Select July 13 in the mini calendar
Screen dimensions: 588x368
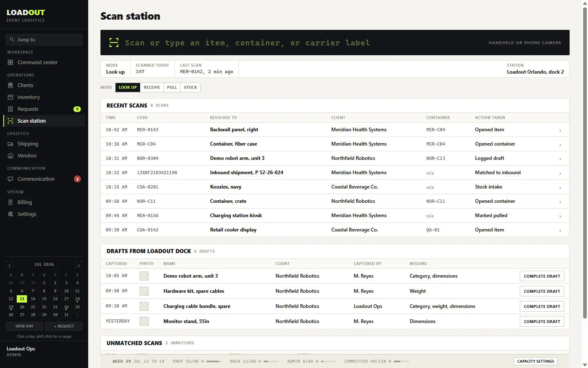click(22, 299)
